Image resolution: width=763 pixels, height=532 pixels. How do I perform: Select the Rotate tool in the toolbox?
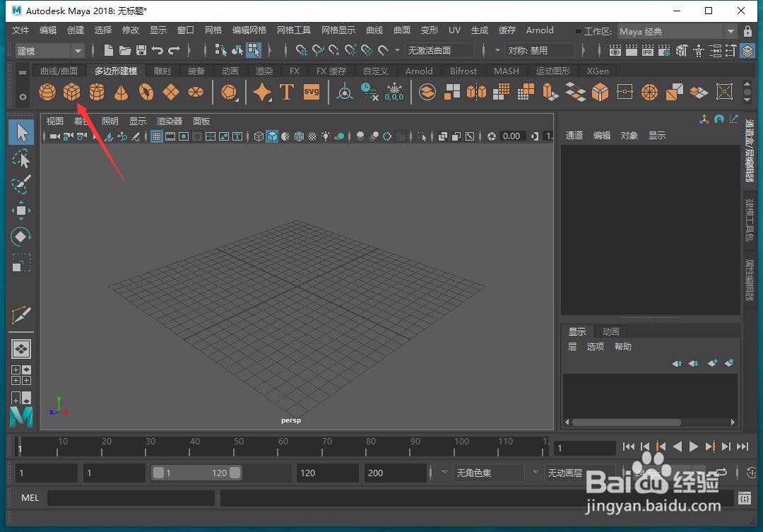tap(21, 236)
